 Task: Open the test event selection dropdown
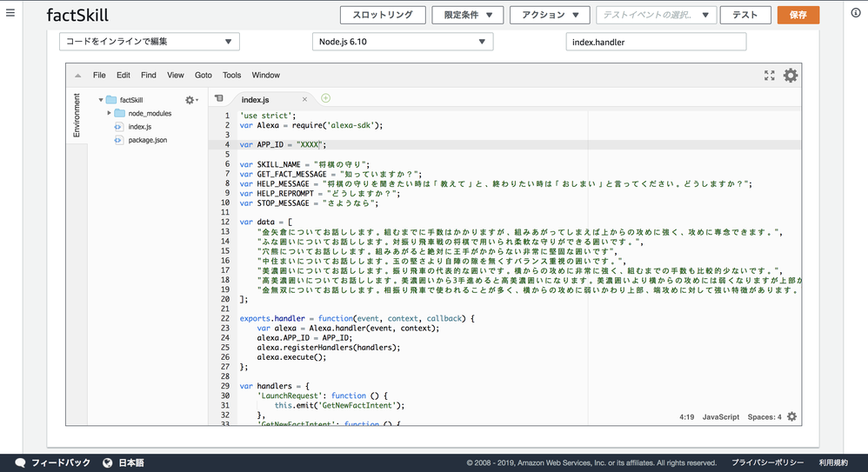point(656,15)
